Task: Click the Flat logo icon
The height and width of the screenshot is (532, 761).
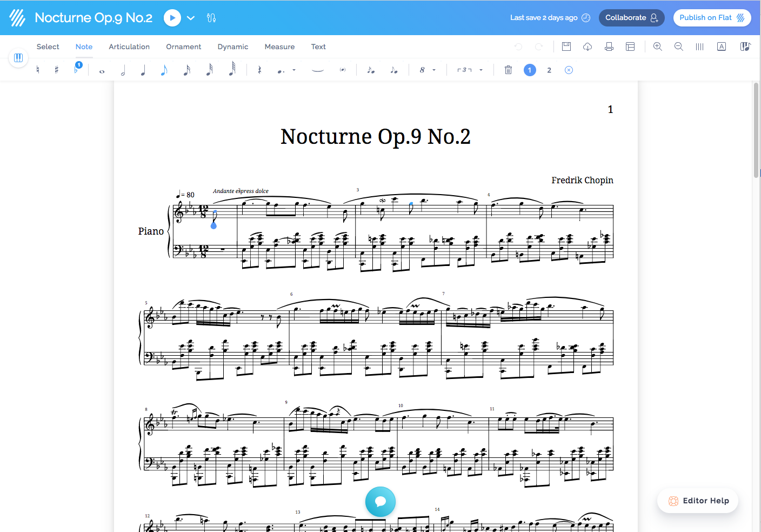Action: click(17, 18)
